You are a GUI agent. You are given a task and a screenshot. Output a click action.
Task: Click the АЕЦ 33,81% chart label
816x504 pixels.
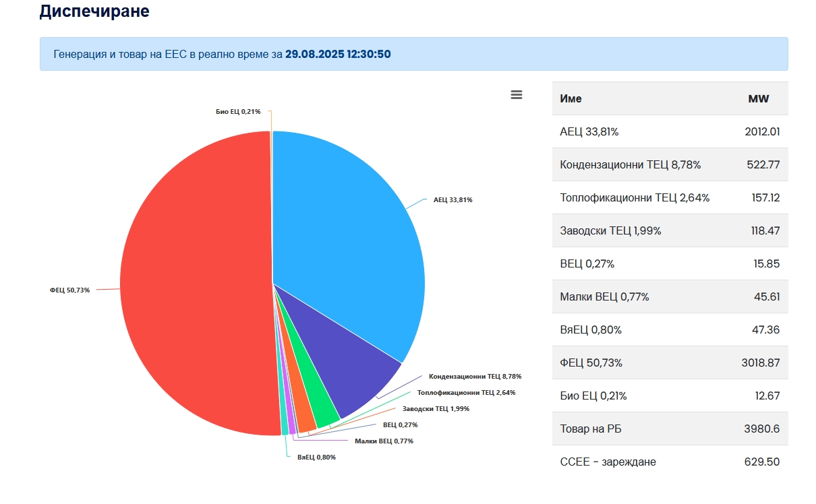coord(453,200)
